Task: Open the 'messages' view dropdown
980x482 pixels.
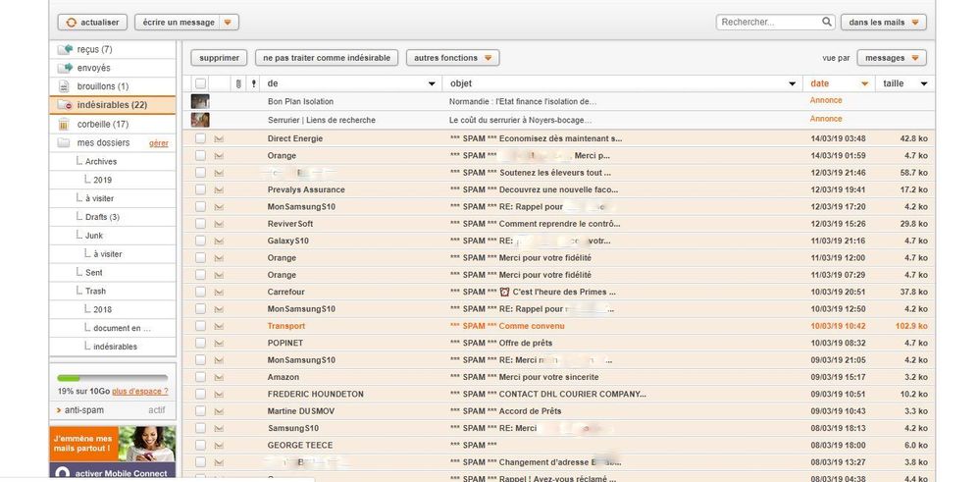Action: pos(893,58)
